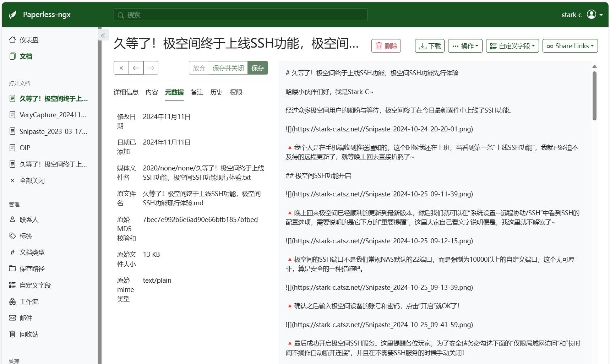Open 保存路径 storage paths page
Image resolution: width=610 pixels, height=364 pixels.
pos(27,268)
